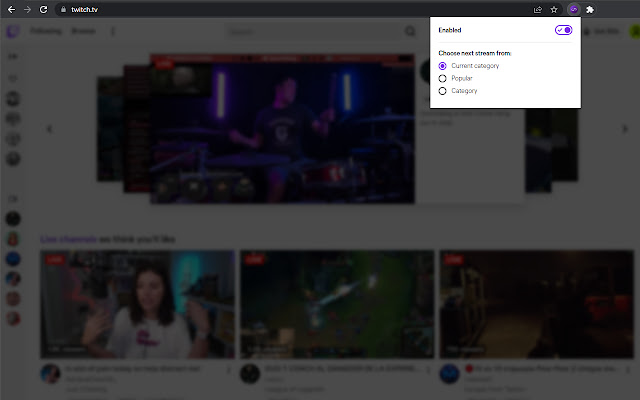
Task: View site info via the lock icon
Action: (x=63, y=9)
